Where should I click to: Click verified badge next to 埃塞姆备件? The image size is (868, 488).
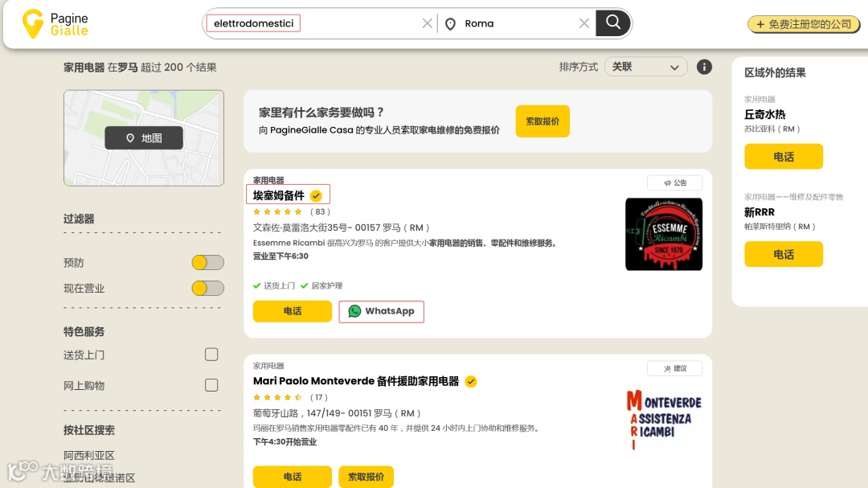point(316,195)
